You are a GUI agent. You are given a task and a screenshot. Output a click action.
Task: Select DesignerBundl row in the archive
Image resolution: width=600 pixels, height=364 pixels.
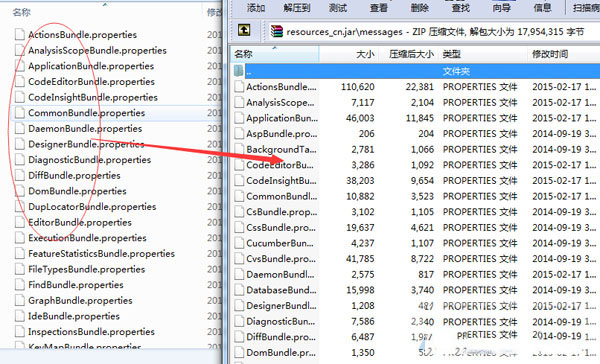pyautogui.click(x=416, y=306)
